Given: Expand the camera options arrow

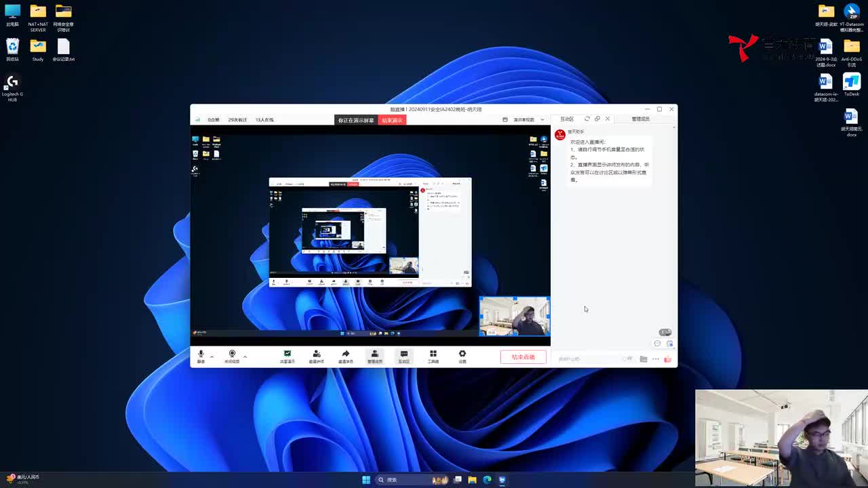Looking at the screenshot, I should (x=245, y=356).
